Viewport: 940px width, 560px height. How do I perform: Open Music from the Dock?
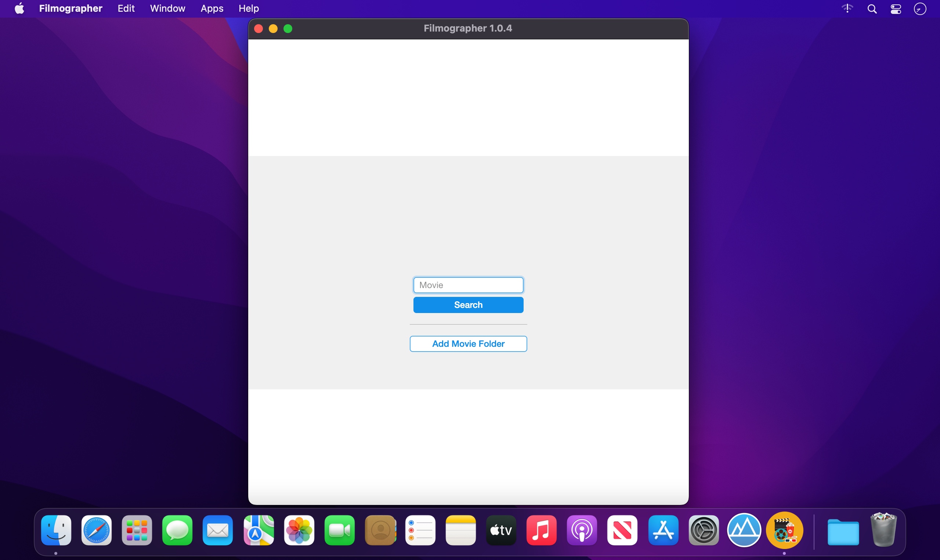(x=541, y=530)
